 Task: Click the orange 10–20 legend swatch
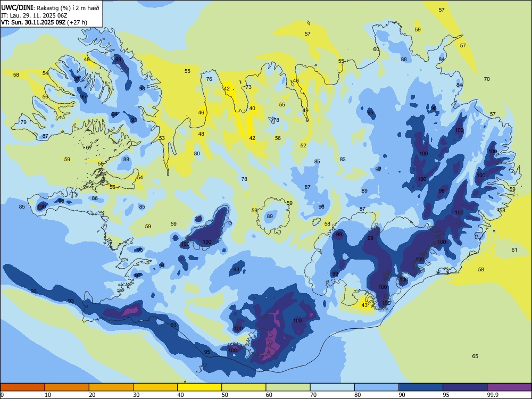(67, 387)
